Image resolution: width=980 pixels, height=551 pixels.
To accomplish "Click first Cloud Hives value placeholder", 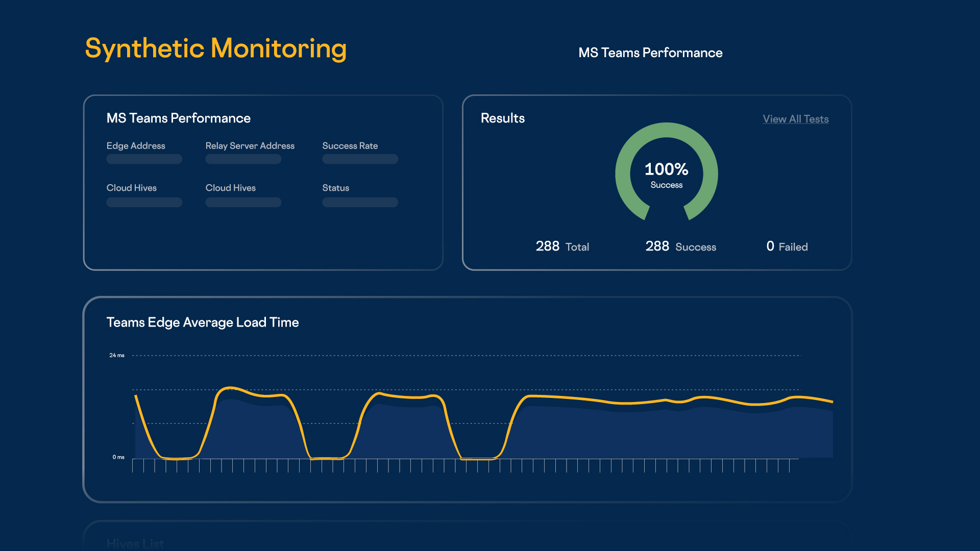I will (144, 203).
